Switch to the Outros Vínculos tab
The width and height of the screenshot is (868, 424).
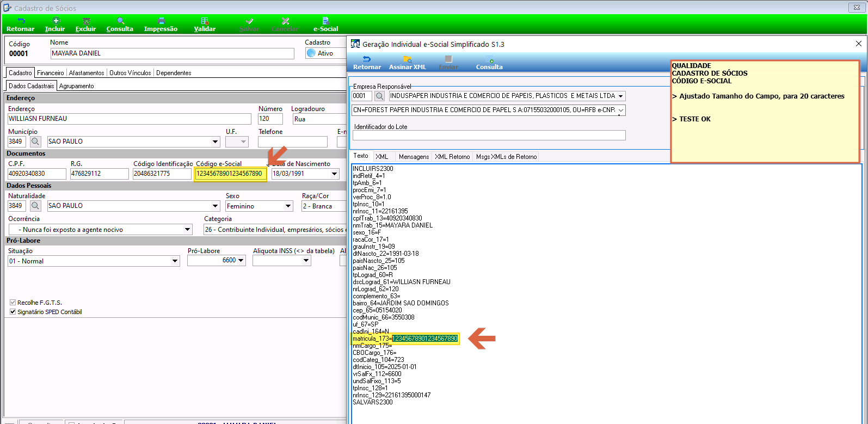point(131,72)
